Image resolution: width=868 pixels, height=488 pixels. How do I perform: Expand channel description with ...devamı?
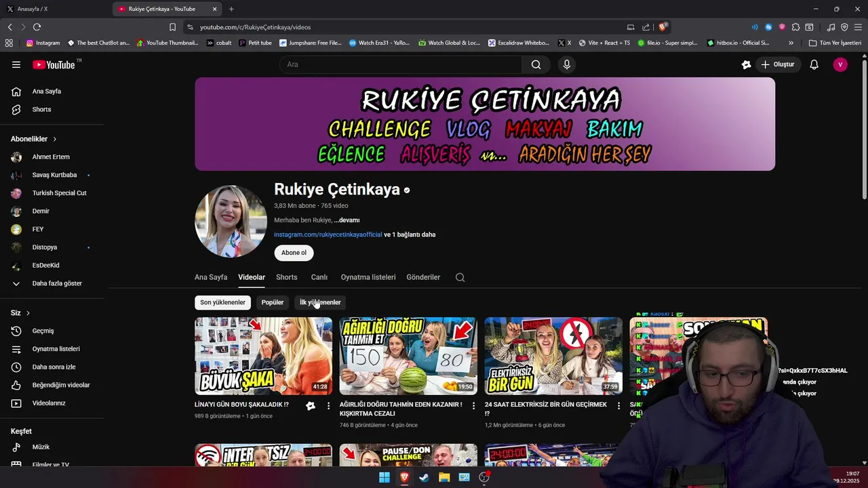(x=347, y=220)
